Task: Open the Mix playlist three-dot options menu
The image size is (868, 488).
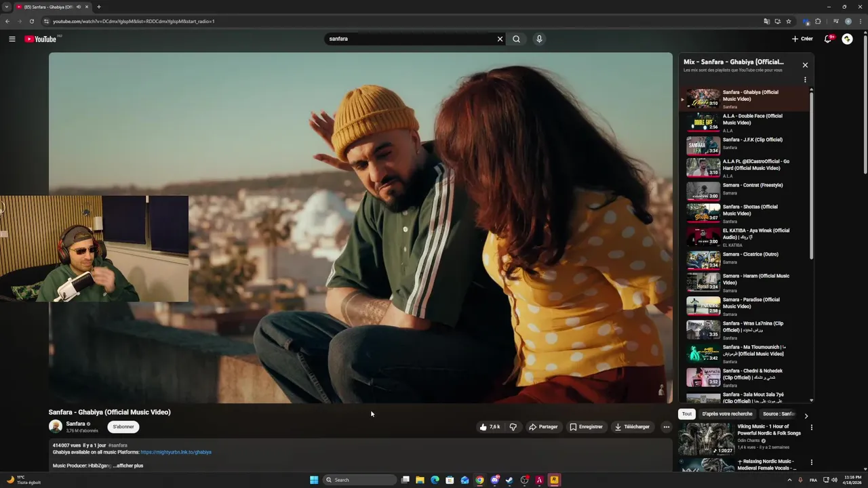Action: point(805,80)
